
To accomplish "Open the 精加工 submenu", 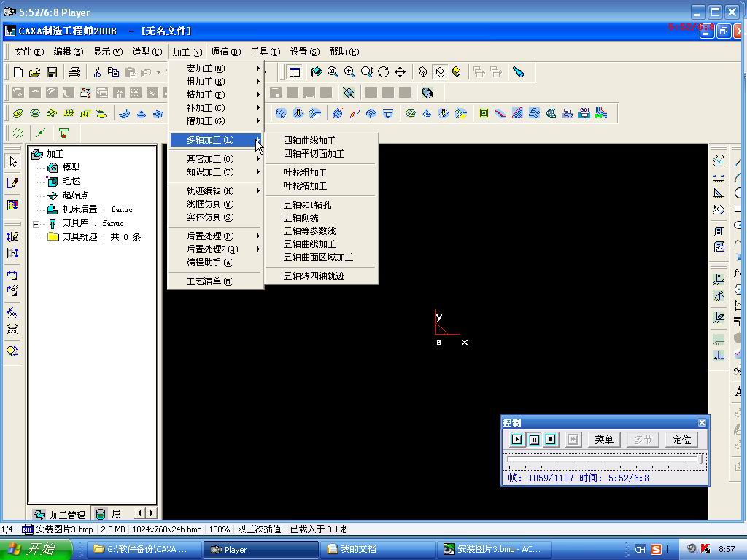I will coord(216,95).
